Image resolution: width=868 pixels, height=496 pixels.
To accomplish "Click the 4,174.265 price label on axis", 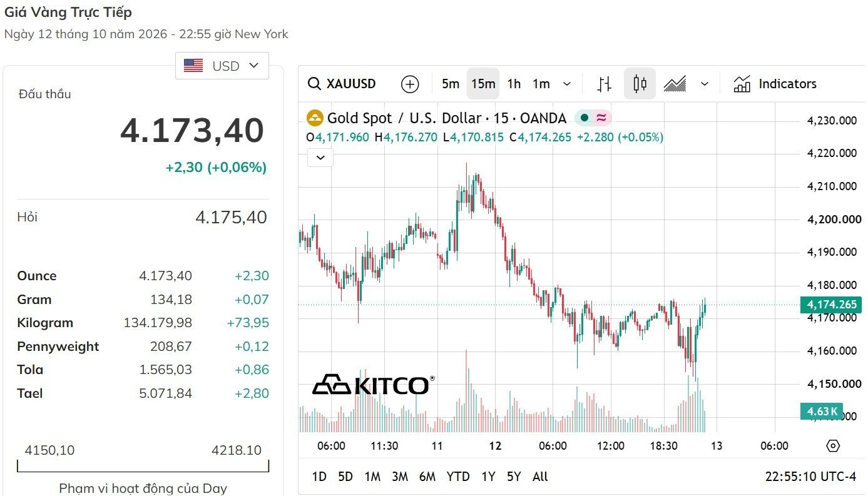I will pos(832,305).
